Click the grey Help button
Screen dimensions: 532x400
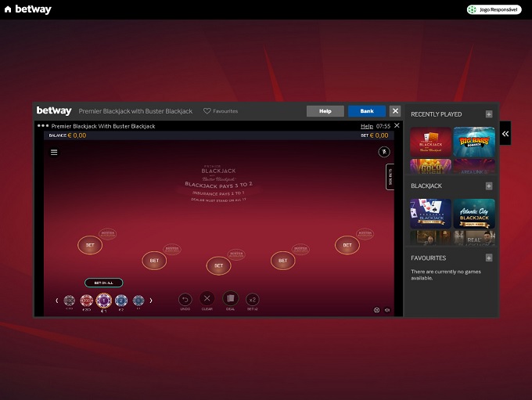325,111
